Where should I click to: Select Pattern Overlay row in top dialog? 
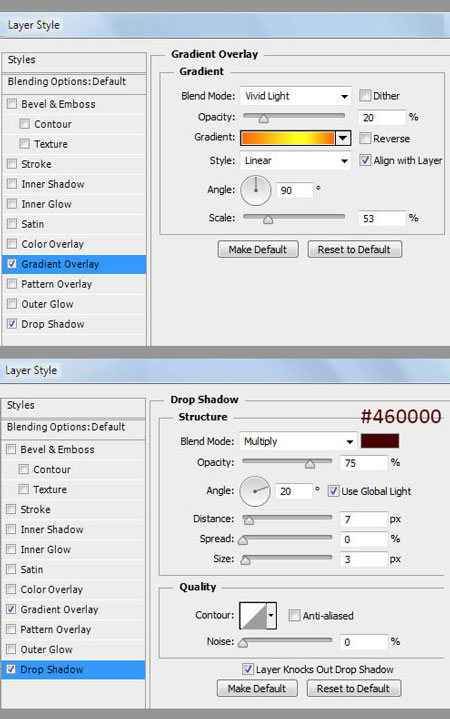pos(74,284)
